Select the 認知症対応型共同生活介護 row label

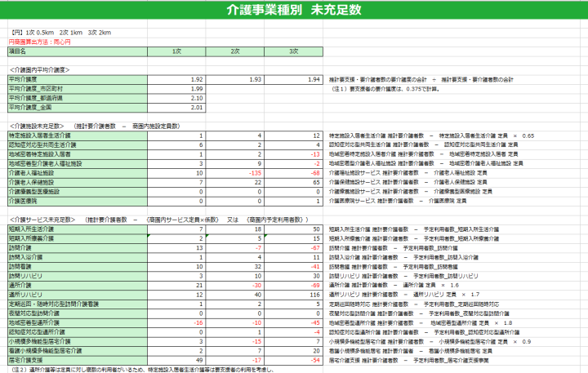point(78,145)
